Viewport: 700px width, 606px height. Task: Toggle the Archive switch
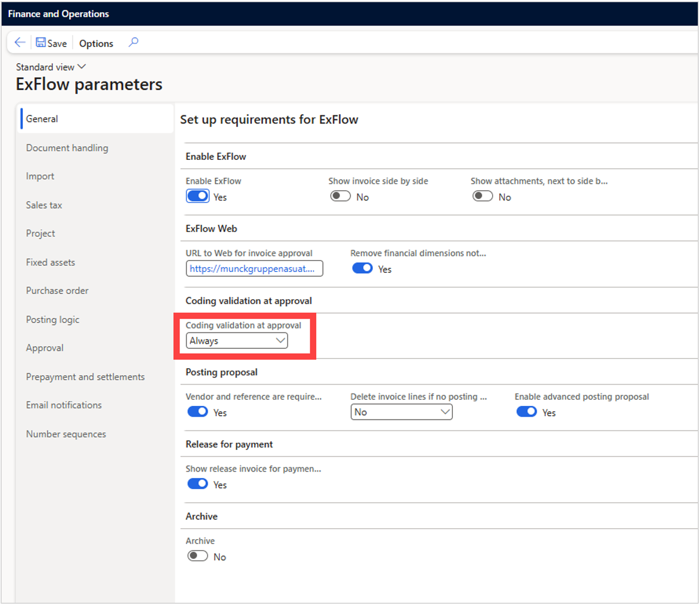tap(198, 556)
